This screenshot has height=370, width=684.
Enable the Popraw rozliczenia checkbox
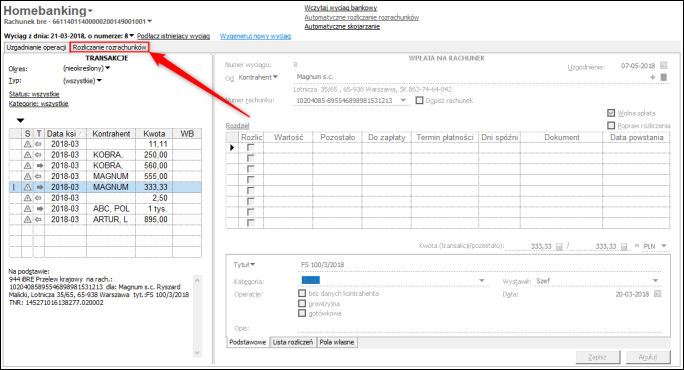[611, 126]
